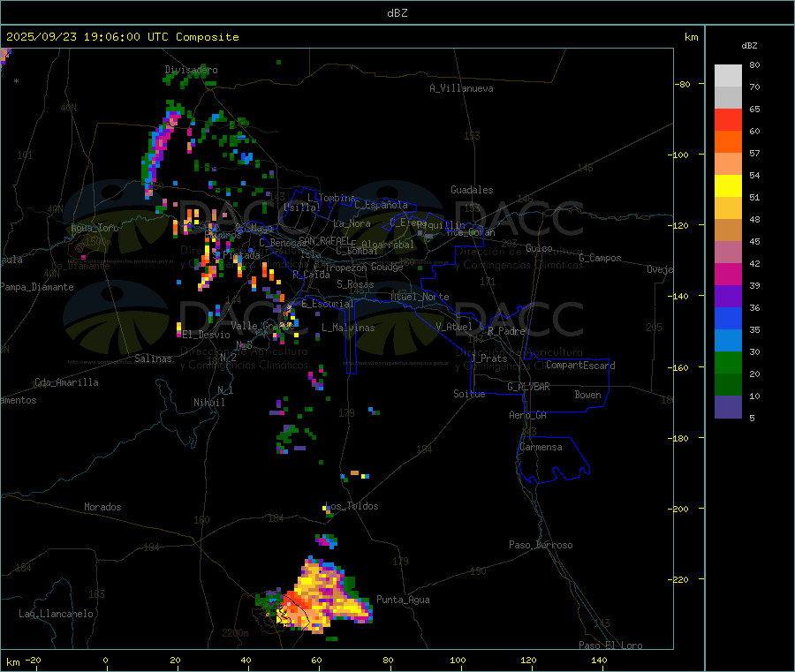Click the '-80' km tick on right axis
The height and width of the screenshot is (672, 795).
click(683, 84)
